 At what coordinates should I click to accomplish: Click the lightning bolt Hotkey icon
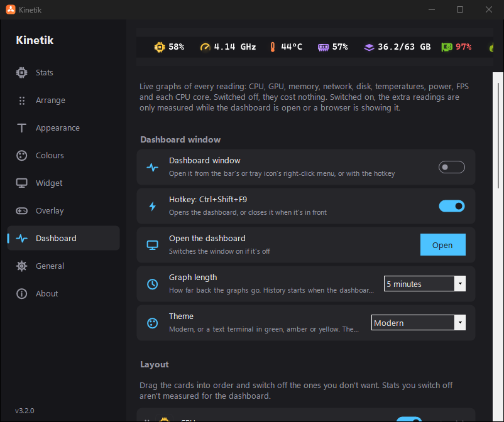pos(152,206)
